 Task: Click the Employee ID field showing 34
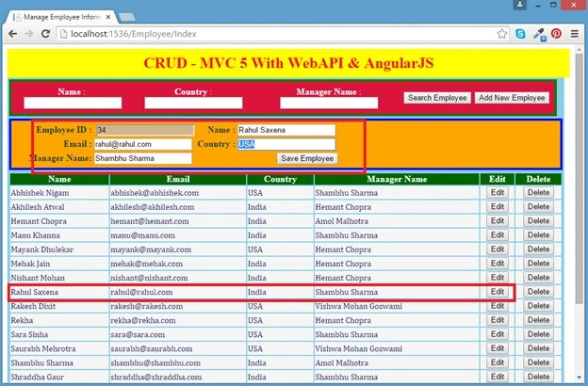pos(145,130)
